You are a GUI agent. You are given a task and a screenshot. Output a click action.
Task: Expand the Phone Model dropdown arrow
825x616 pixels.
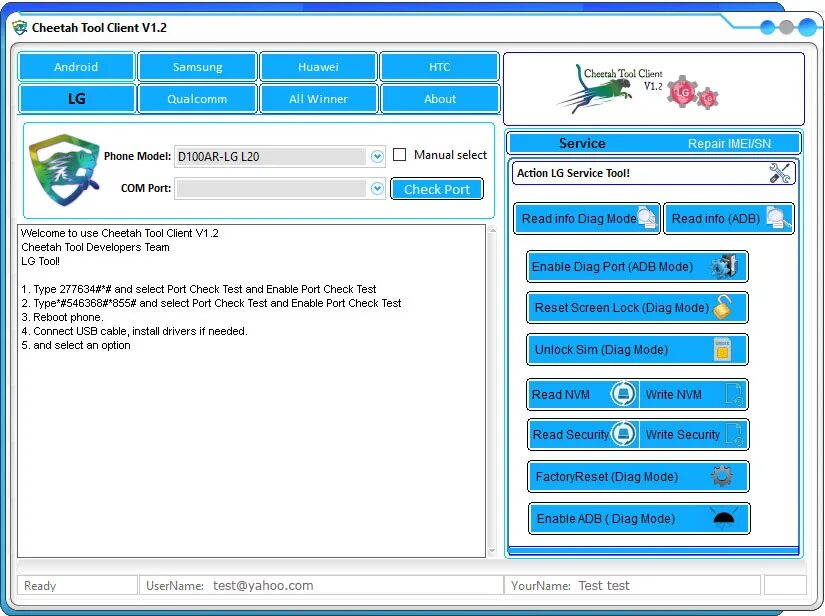pyautogui.click(x=377, y=156)
